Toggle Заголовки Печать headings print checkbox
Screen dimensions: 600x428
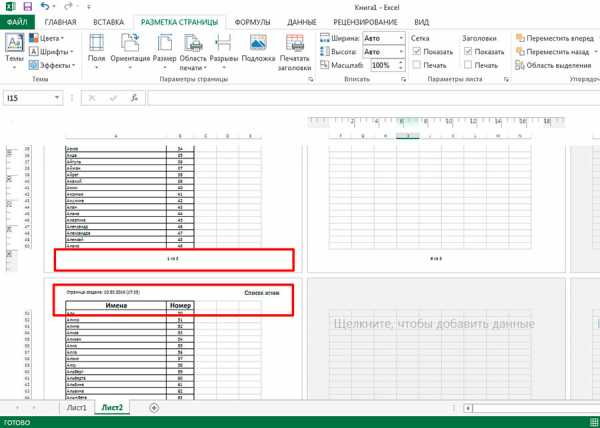[x=468, y=65]
